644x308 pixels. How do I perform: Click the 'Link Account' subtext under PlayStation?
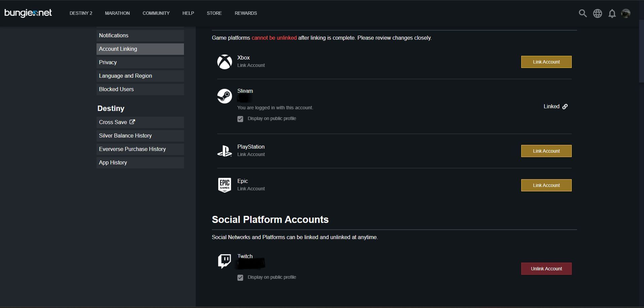click(251, 155)
